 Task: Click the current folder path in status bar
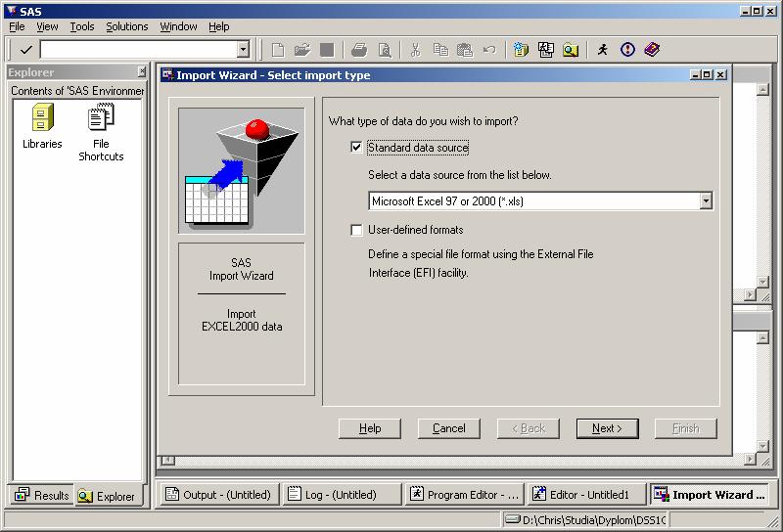tap(584, 520)
